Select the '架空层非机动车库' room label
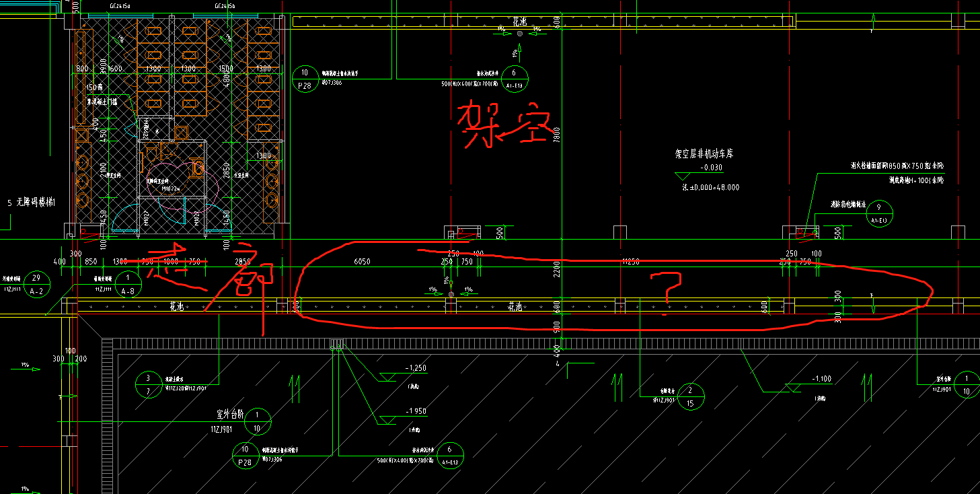This screenshot has width=980, height=494. 704,154
